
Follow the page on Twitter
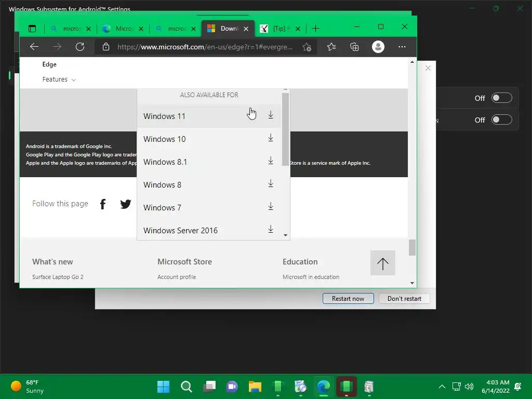point(126,204)
